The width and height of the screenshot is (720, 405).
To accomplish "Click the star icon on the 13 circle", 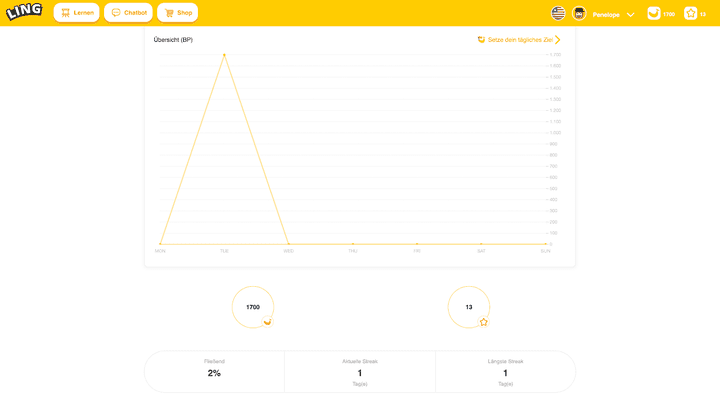I will point(484,322).
